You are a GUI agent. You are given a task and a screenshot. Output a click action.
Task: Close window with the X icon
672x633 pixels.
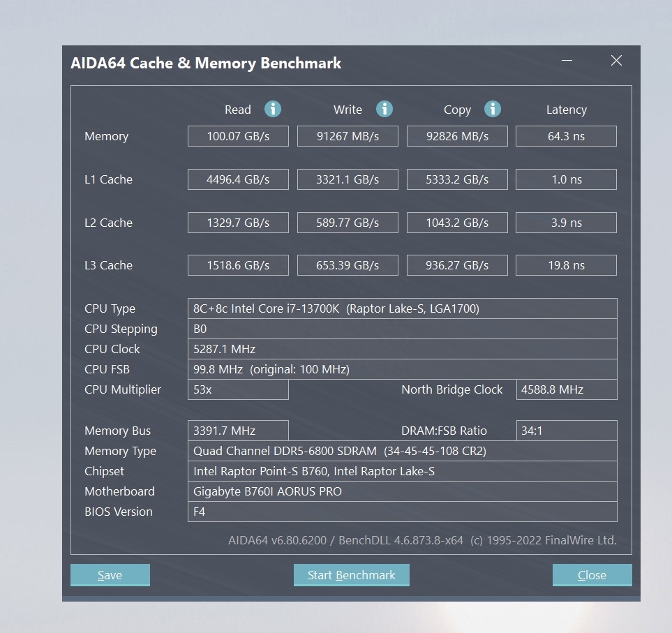pos(616,61)
